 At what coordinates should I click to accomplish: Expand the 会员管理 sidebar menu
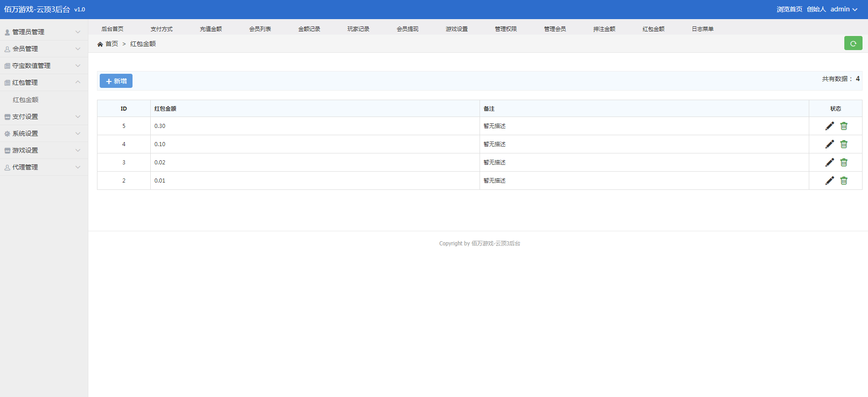click(44, 49)
